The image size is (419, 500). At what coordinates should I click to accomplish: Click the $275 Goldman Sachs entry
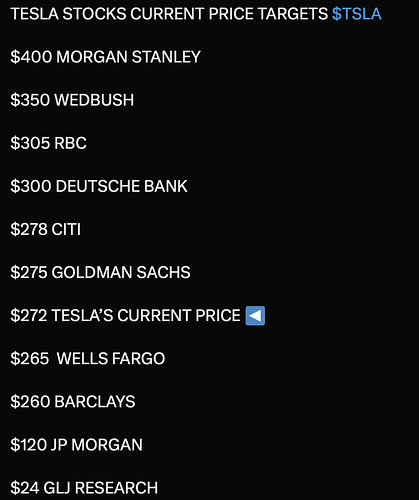100,272
